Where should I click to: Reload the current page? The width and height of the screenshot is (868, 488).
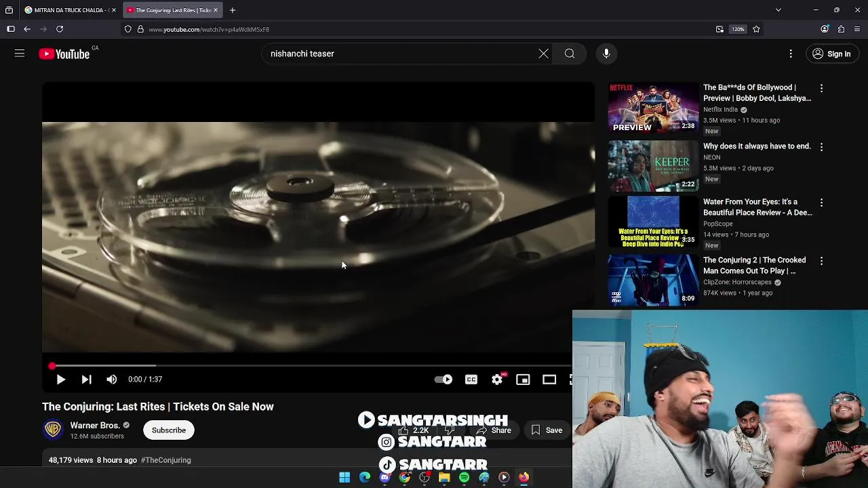click(60, 29)
